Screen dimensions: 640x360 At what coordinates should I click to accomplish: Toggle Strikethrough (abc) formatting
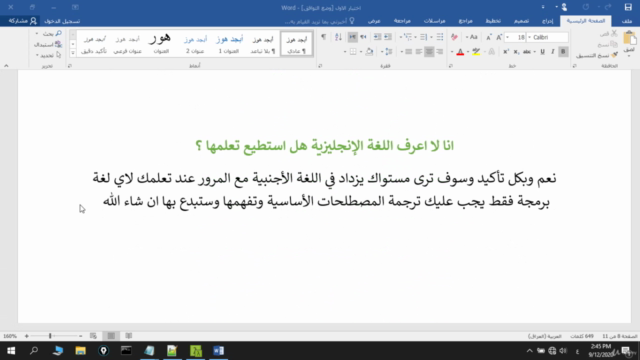coord(527,52)
